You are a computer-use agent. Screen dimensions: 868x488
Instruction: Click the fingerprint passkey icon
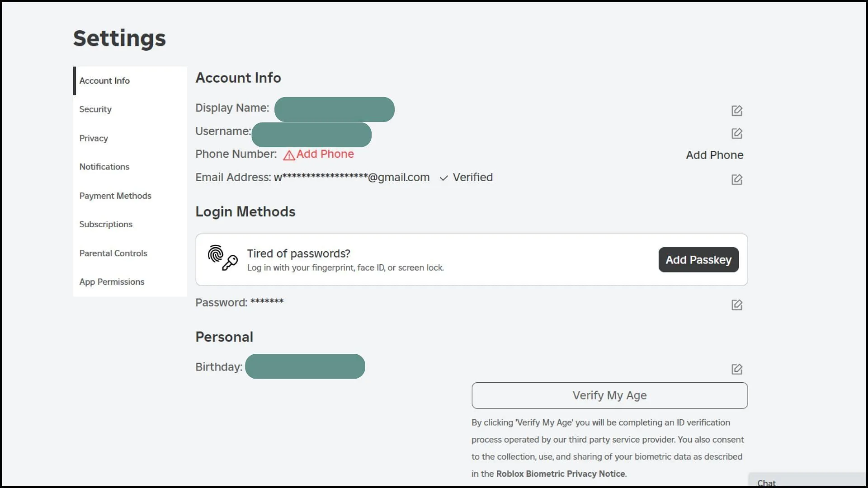click(x=221, y=258)
